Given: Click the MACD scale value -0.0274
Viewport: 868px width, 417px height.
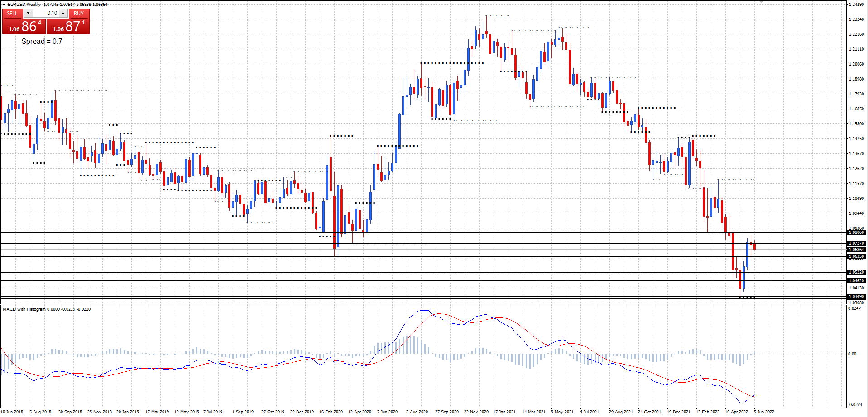Looking at the screenshot, I should click(855, 405).
